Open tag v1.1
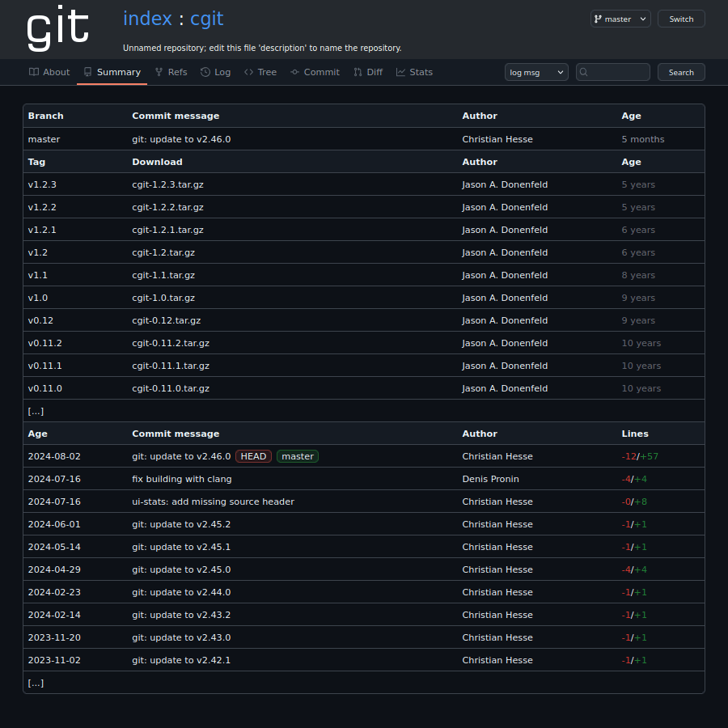Screen dimensions: 728x728 37,275
